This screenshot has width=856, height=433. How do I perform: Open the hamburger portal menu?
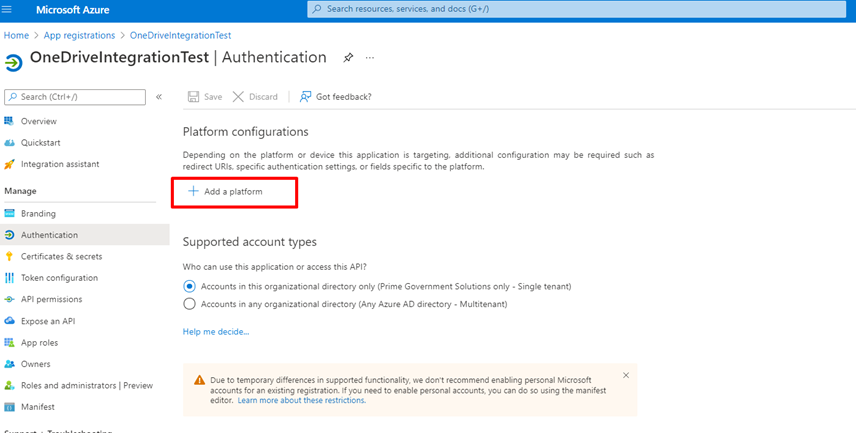(8, 9)
